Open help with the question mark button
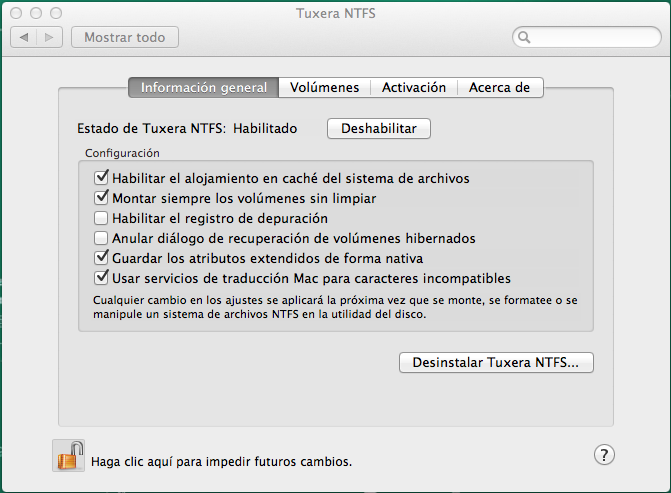 point(604,454)
